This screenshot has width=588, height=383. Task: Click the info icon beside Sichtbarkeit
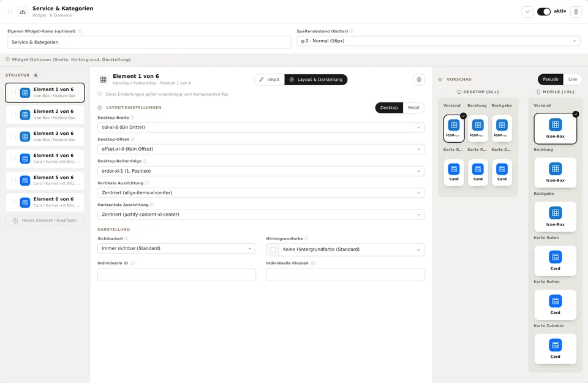(126, 238)
